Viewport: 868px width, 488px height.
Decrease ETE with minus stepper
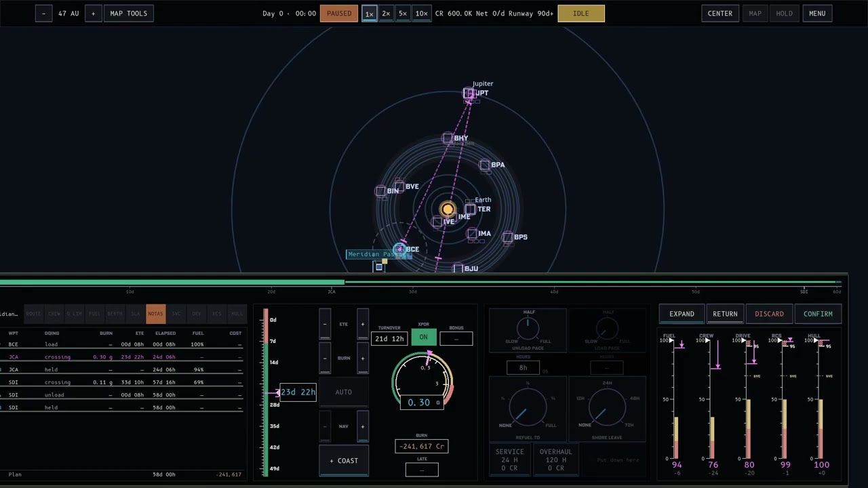pos(325,324)
